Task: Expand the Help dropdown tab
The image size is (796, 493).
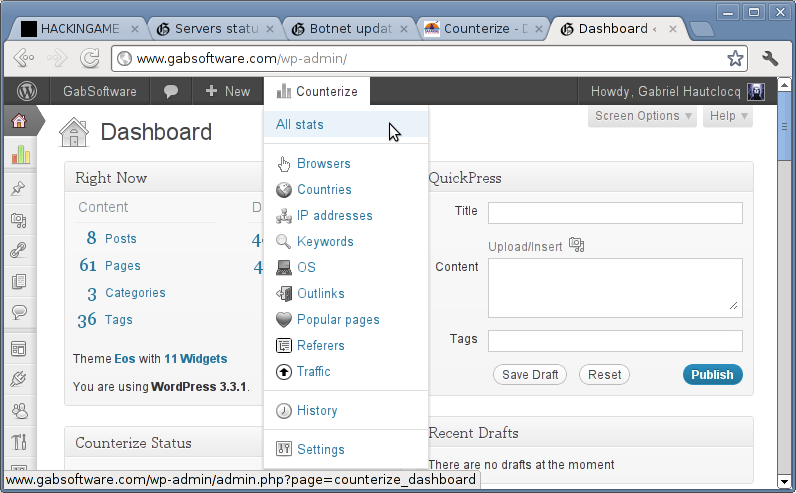Action: 728,116
